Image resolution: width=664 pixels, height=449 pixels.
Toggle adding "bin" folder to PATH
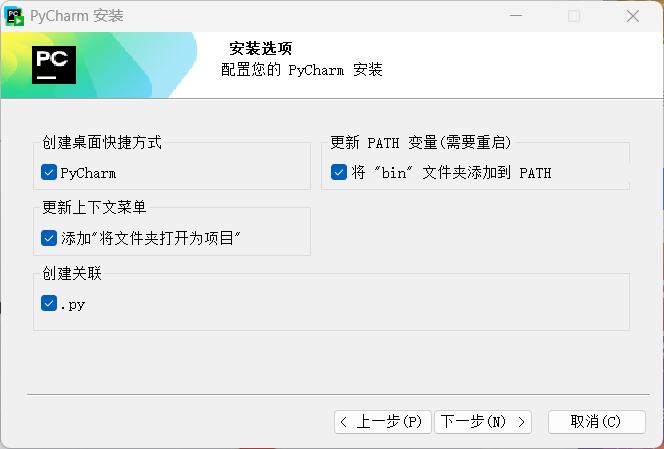point(339,173)
